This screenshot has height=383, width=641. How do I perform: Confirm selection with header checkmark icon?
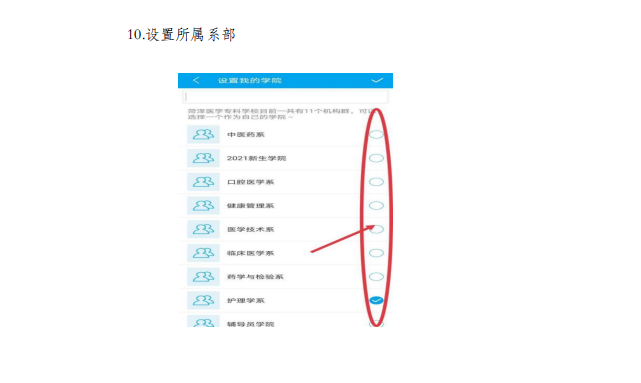click(x=377, y=80)
